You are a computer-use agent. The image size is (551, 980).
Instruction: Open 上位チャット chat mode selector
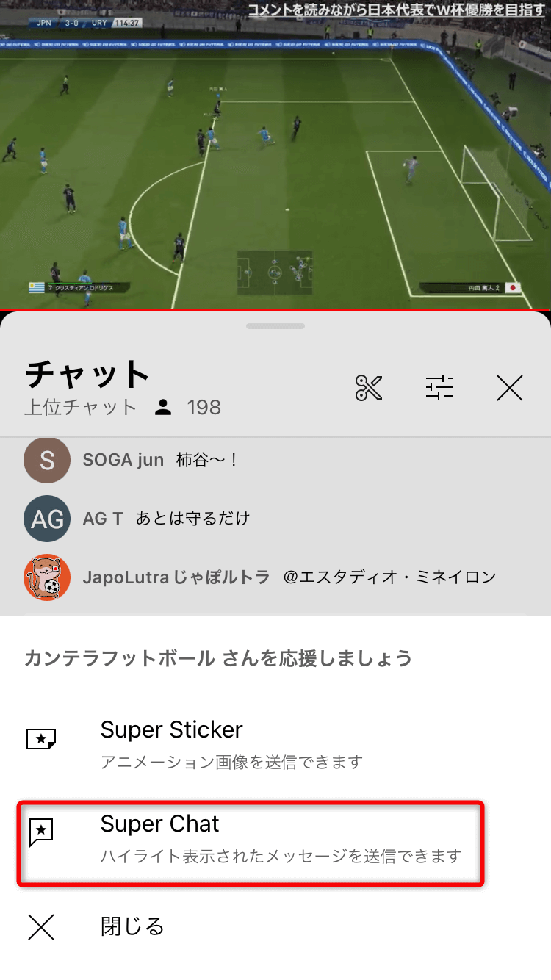point(81,407)
